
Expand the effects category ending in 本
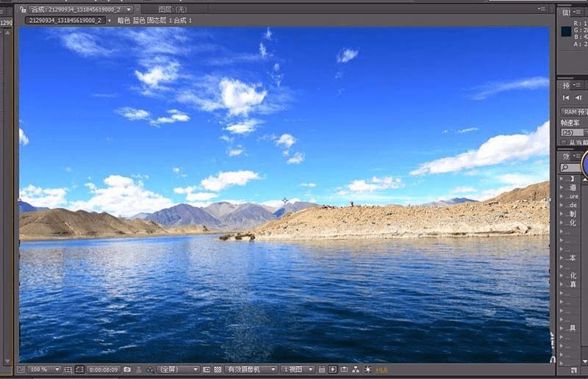pyautogui.click(x=562, y=258)
